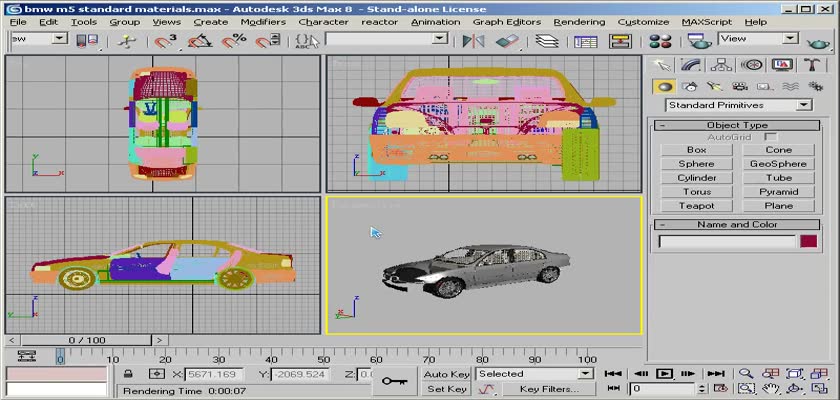Open the Layer Manager icon
This screenshot has width=840, height=400.
pos(546,41)
